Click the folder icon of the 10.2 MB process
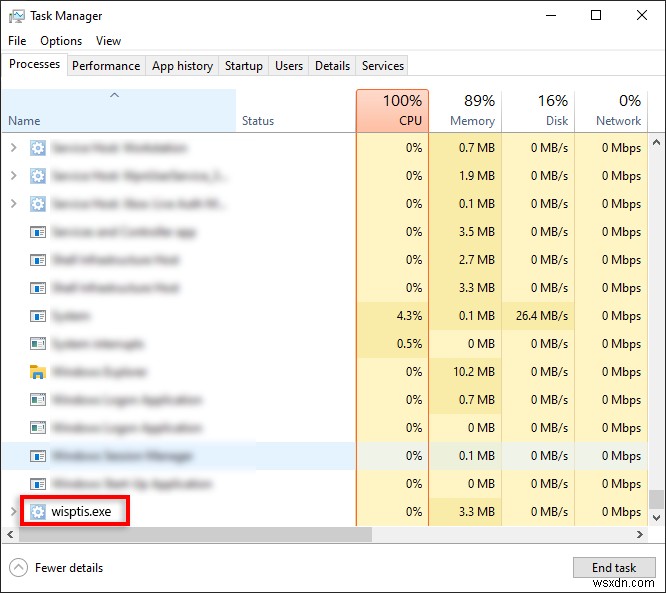This screenshot has width=666, height=593. click(x=38, y=372)
